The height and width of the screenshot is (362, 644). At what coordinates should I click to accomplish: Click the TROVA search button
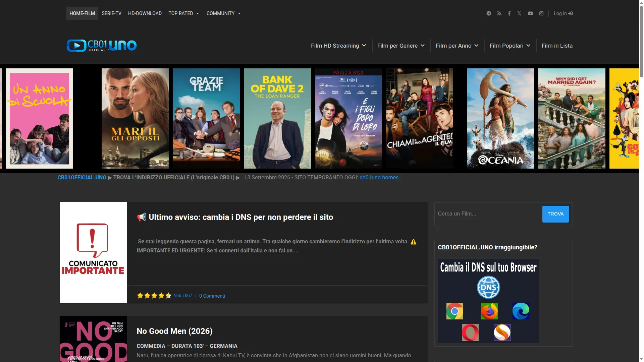(556, 214)
